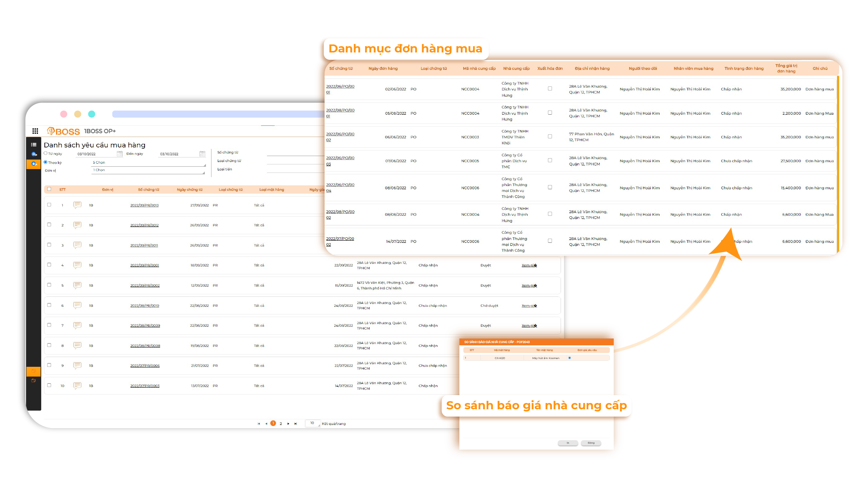The image size is (868, 488).
Task: Open request link 2022/09/PR/0013
Action: click(x=144, y=205)
